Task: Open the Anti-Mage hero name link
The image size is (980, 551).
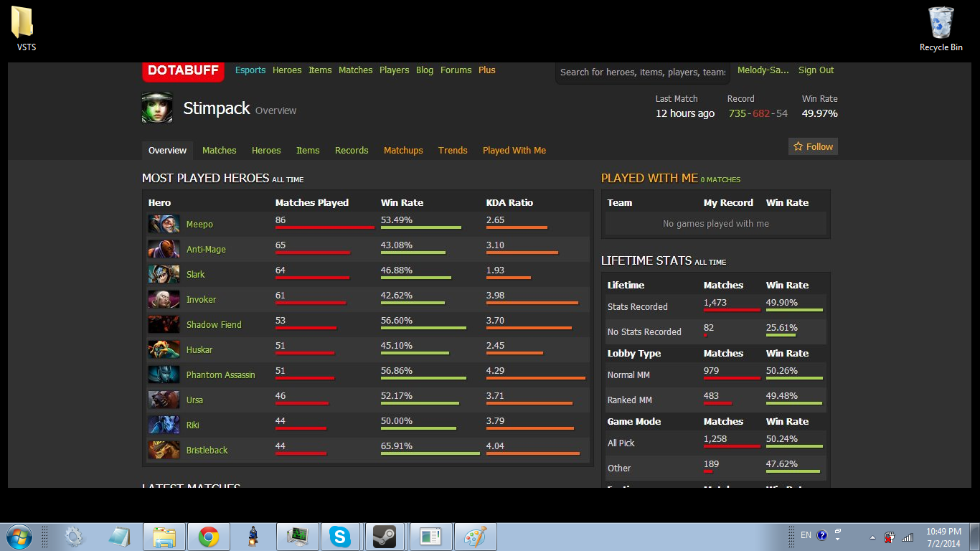Action: 206,250
